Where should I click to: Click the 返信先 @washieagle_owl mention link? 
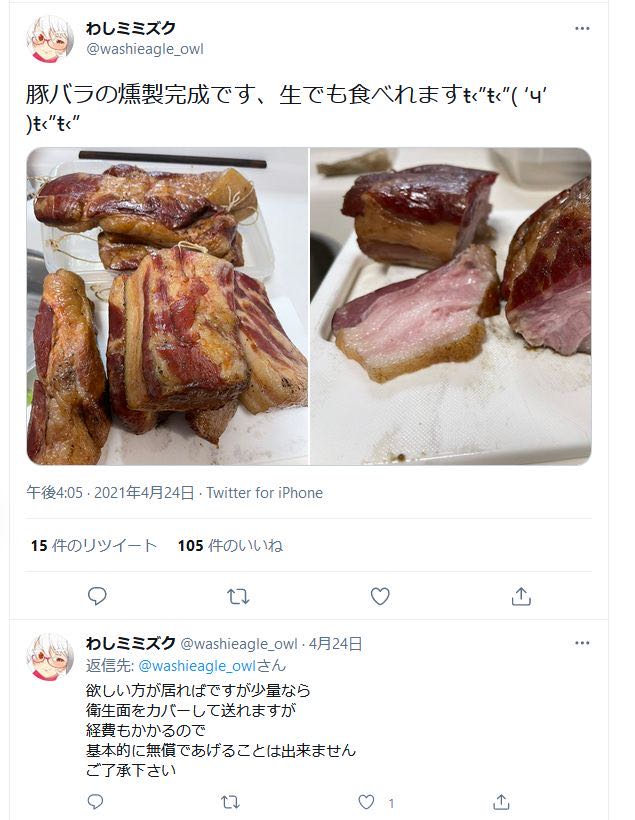[x=197, y=666]
